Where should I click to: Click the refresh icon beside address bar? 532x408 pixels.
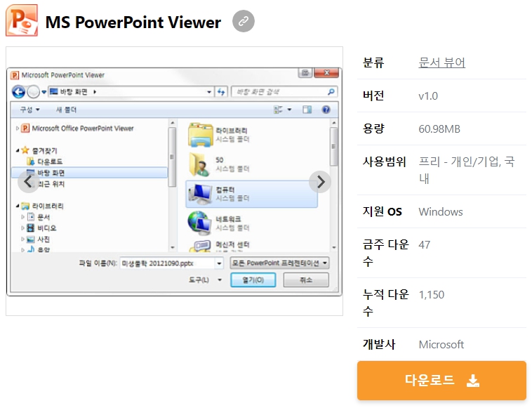[221, 92]
